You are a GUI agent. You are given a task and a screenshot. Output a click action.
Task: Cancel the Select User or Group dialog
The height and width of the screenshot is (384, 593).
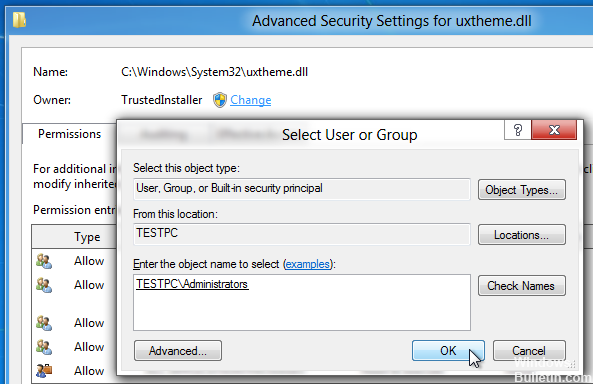click(529, 351)
